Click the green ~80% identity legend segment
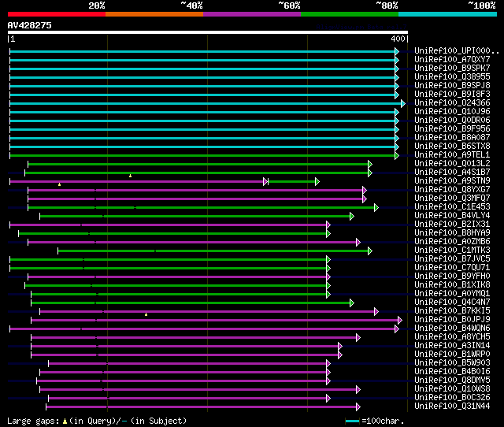Image resolution: width=504 pixels, height=427 pixels. coord(350,14)
